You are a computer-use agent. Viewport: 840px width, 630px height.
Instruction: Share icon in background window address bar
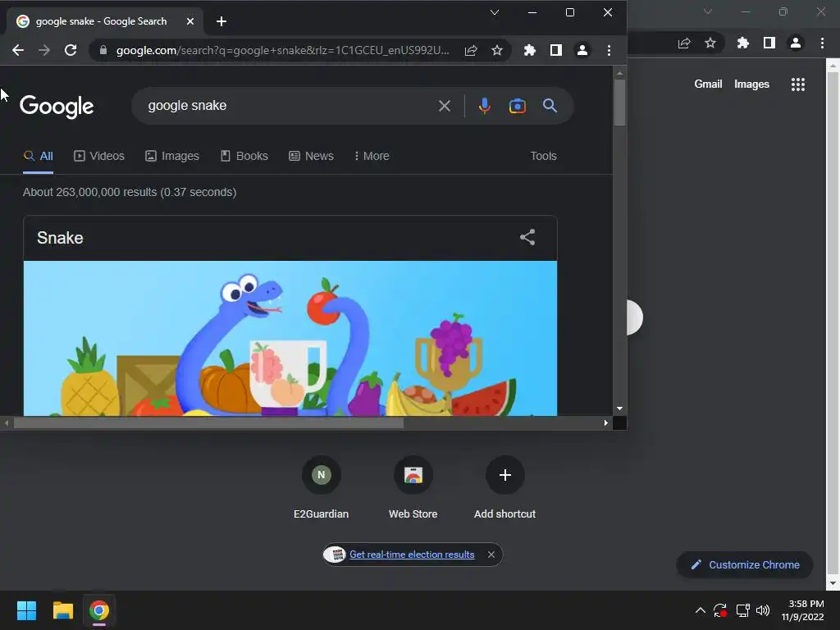[x=684, y=43]
